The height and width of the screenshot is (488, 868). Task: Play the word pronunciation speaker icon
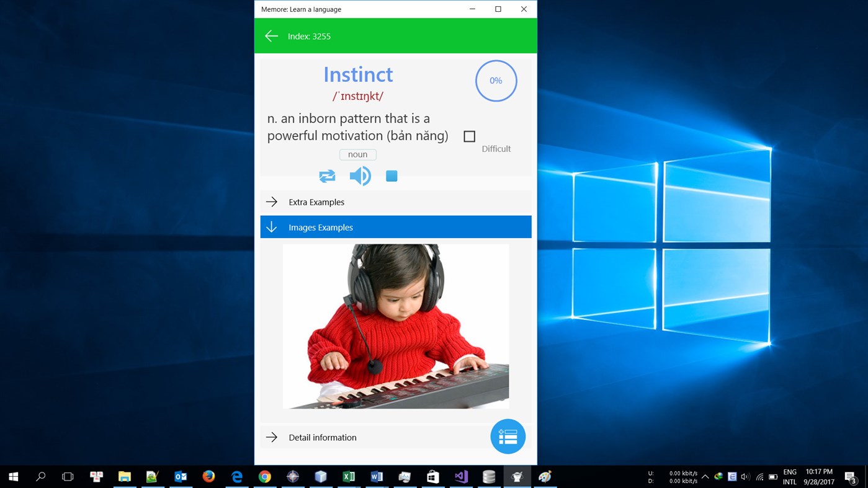pyautogui.click(x=360, y=175)
